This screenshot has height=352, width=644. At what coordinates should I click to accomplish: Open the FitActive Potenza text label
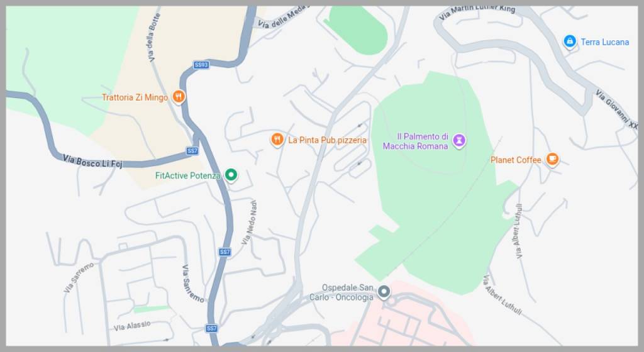coord(187,175)
